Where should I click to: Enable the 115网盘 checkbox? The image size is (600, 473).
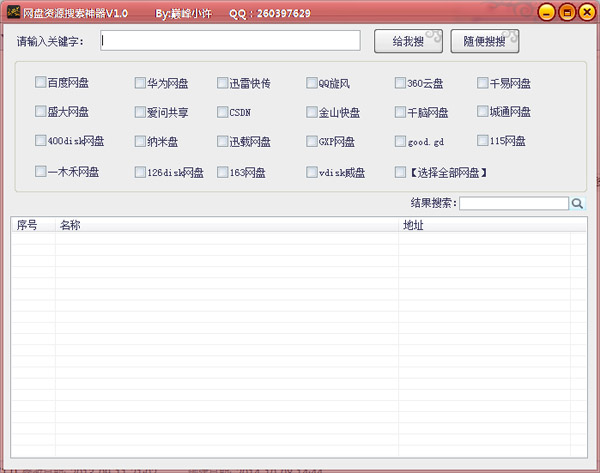coord(483,140)
